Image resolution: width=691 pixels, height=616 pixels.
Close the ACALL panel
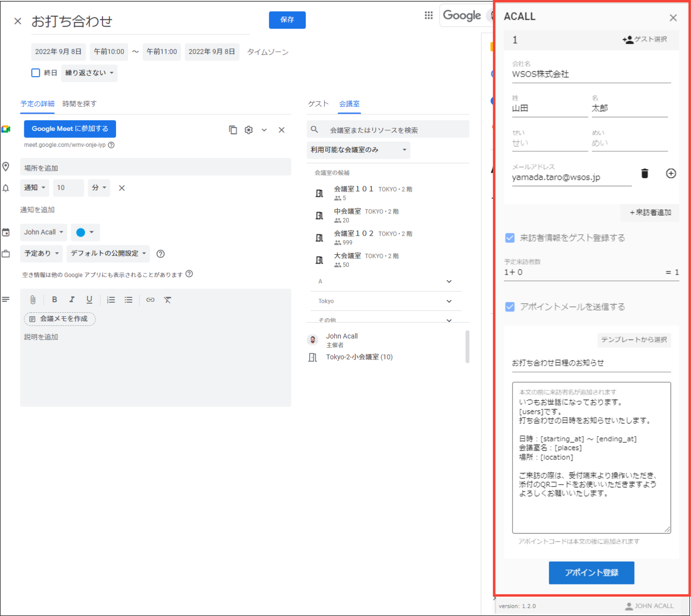(x=673, y=18)
